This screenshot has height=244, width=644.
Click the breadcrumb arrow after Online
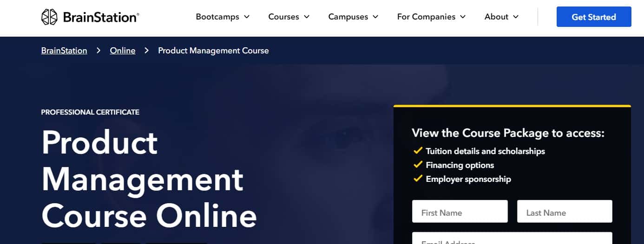coord(147,50)
